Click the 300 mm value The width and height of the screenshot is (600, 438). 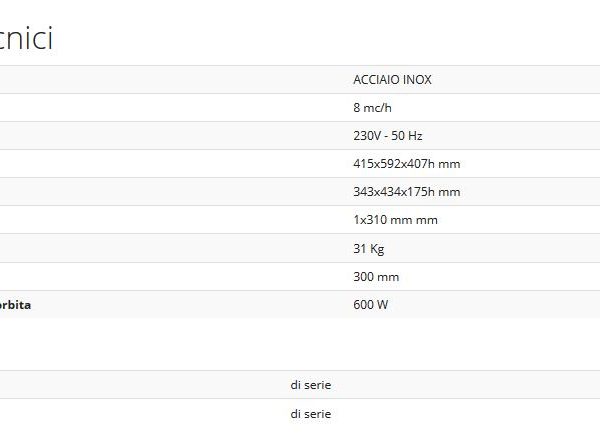click(x=376, y=277)
